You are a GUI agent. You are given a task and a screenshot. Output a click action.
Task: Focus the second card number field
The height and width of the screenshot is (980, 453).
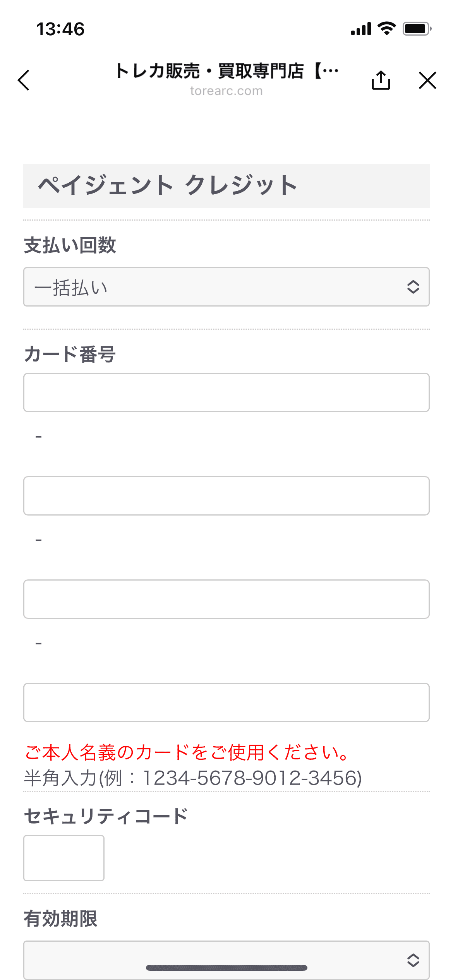tap(226, 496)
